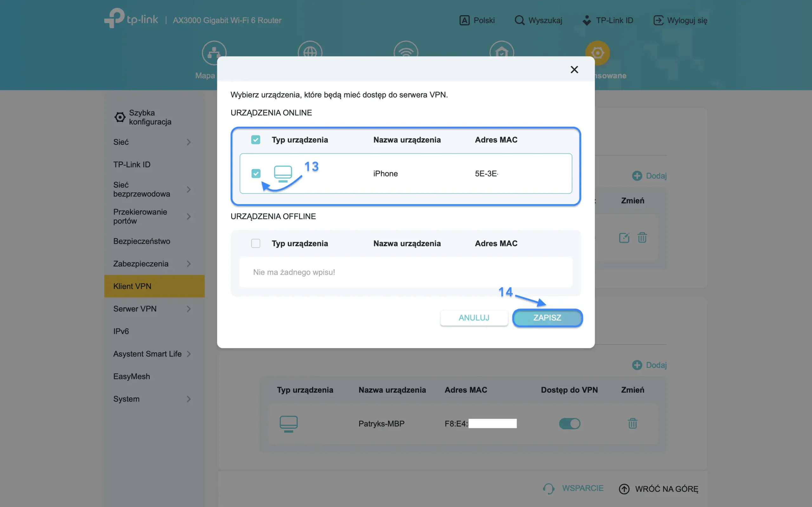
Task: Uncheck the select-all online devices checkbox
Action: pyautogui.click(x=256, y=139)
